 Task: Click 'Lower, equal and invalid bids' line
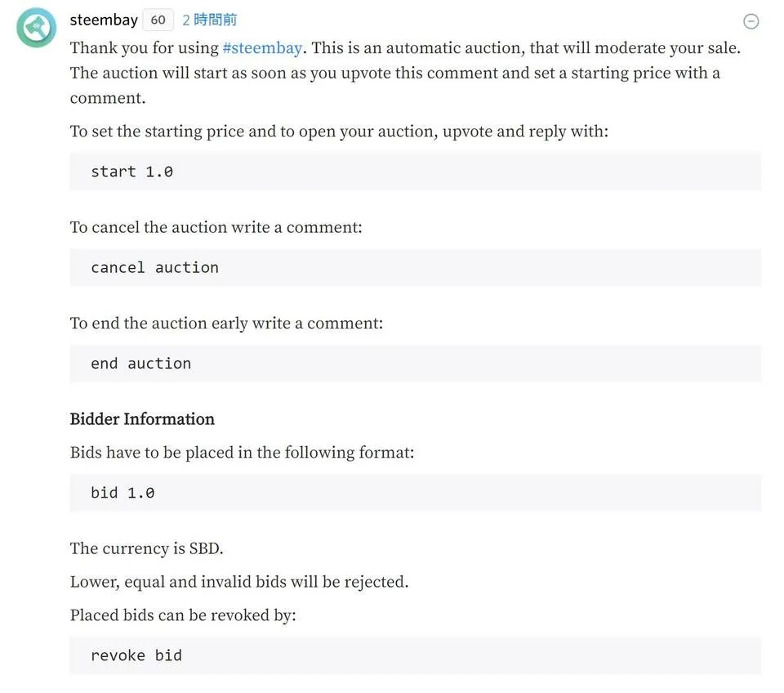click(x=239, y=582)
